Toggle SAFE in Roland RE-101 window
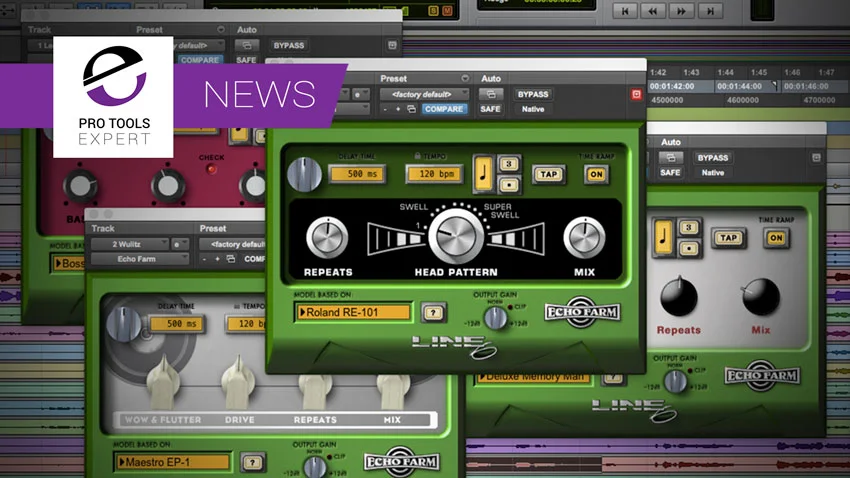Viewport: 850px width, 478px height. [x=490, y=109]
